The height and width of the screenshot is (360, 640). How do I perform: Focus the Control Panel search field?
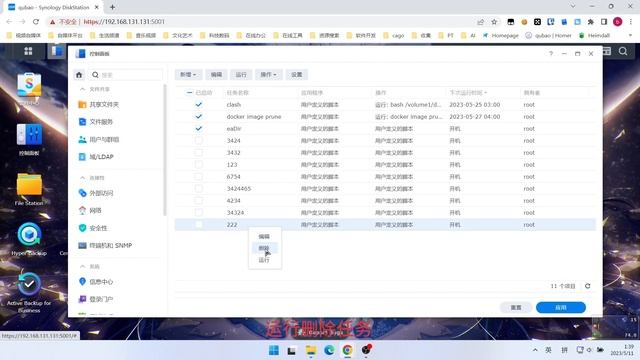[x=126, y=75]
